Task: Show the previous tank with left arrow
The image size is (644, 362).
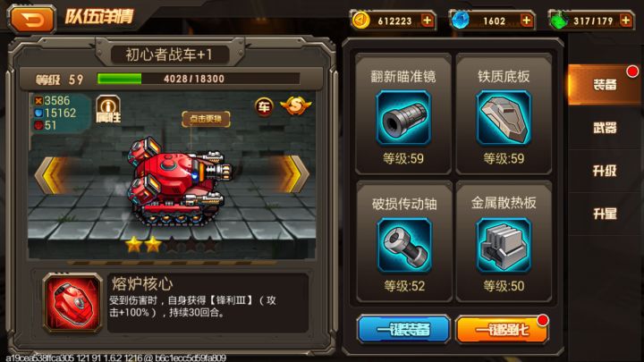Action: tap(52, 175)
